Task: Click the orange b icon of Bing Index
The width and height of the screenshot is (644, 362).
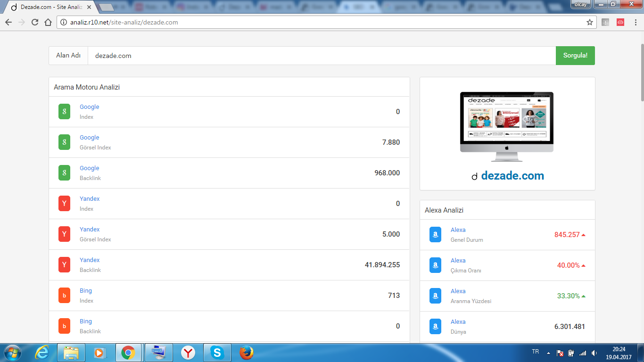Action: pos(64,296)
